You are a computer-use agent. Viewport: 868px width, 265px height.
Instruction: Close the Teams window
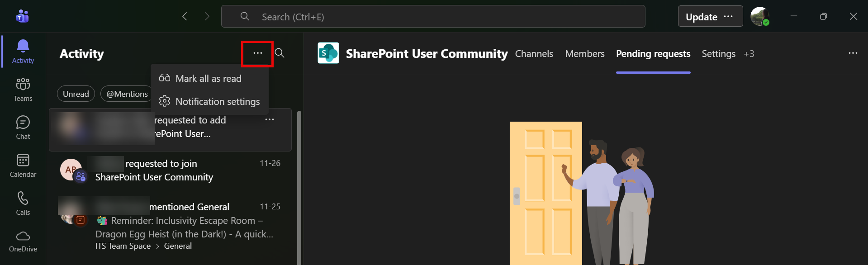pyautogui.click(x=853, y=16)
